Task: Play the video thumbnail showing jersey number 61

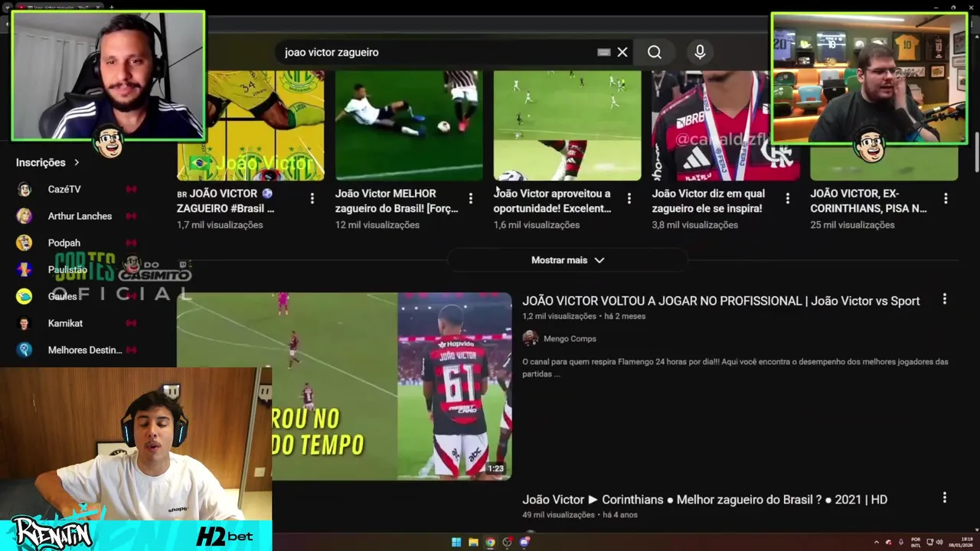Action: (345, 386)
